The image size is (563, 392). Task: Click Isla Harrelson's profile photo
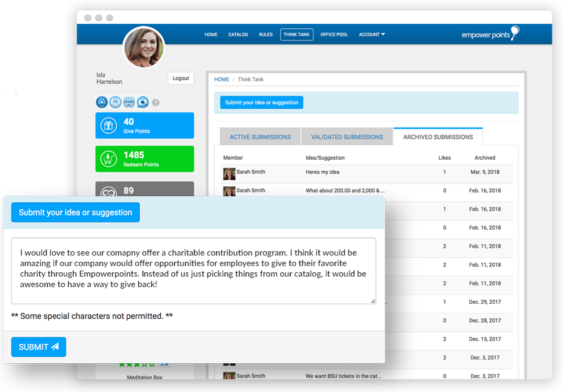[144, 47]
